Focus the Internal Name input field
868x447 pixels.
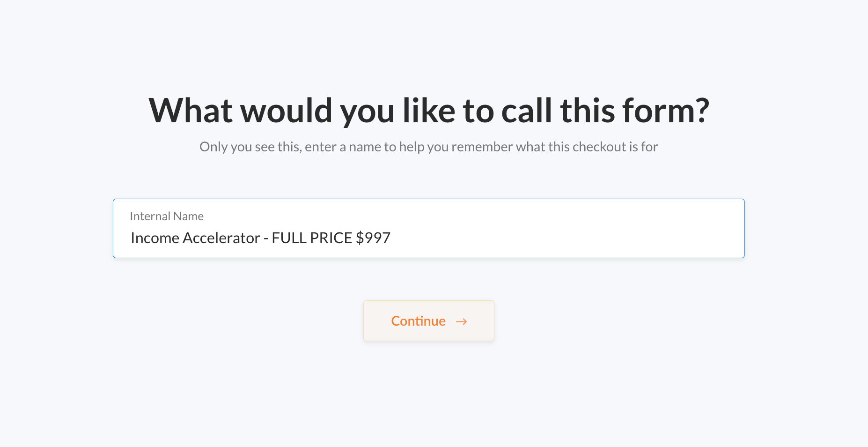coord(429,228)
